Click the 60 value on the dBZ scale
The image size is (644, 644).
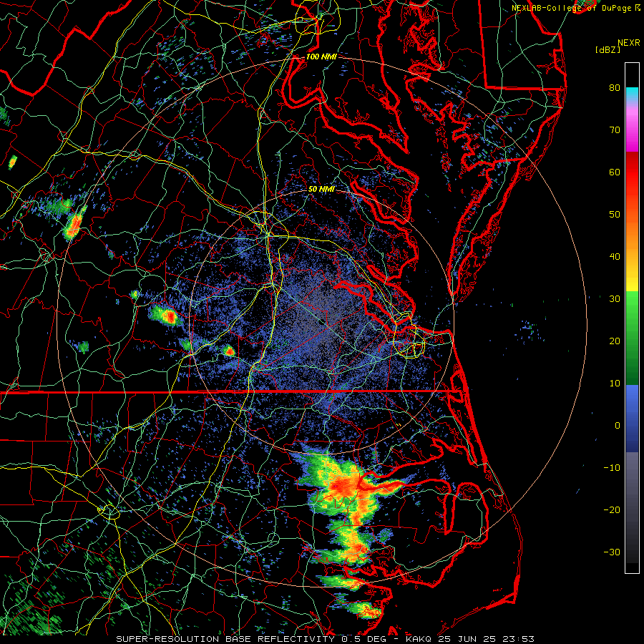615,172
